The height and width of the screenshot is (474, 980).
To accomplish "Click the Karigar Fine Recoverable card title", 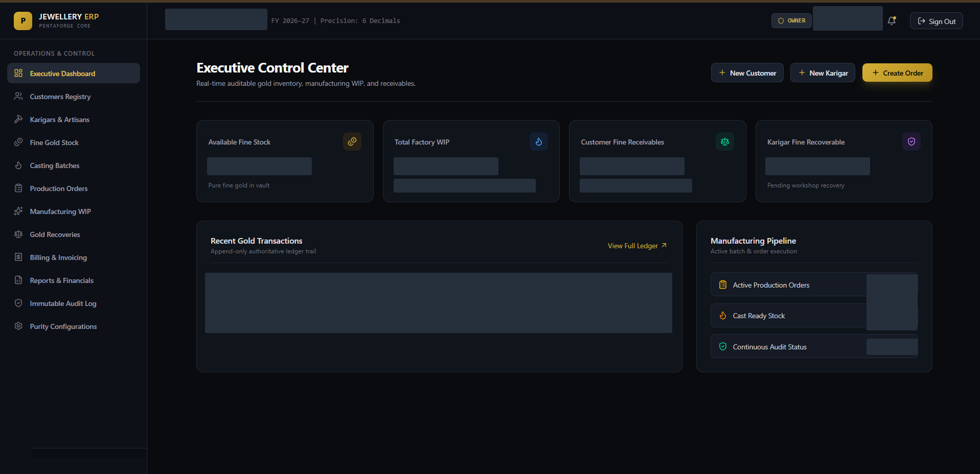I will pyautogui.click(x=806, y=142).
